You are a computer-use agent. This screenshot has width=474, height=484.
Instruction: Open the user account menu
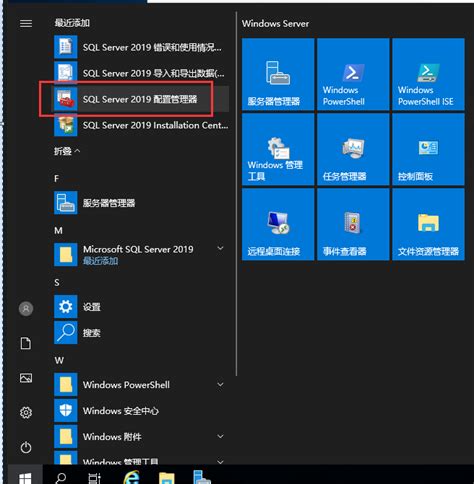click(x=26, y=309)
